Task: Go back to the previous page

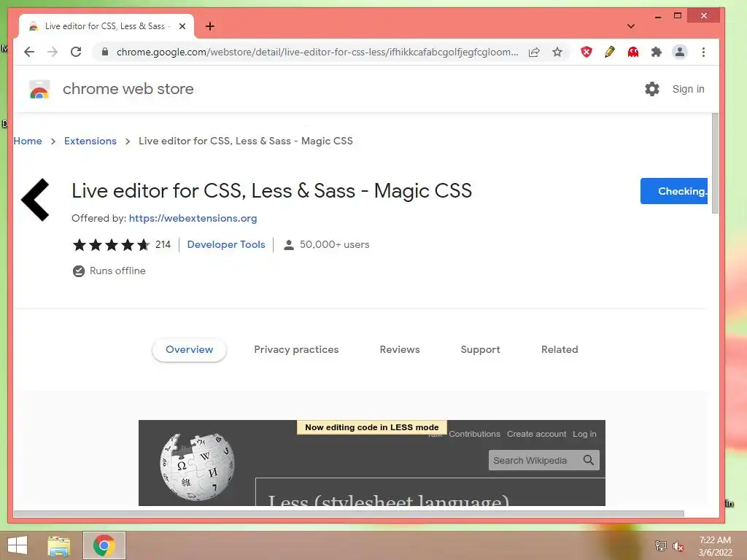Action: 29,52
